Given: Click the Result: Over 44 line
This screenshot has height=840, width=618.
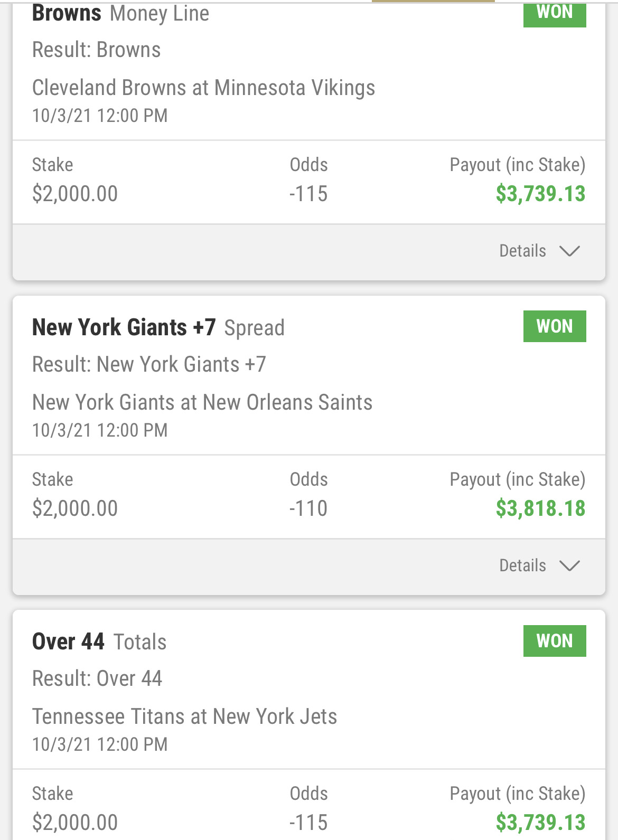Looking at the screenshot, I should pos(97,678).
